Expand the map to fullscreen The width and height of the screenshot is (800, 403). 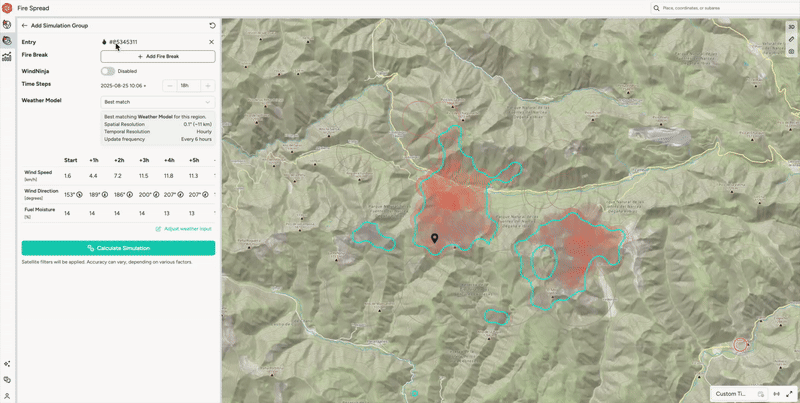pyautogui.click(x=790, y=394)
